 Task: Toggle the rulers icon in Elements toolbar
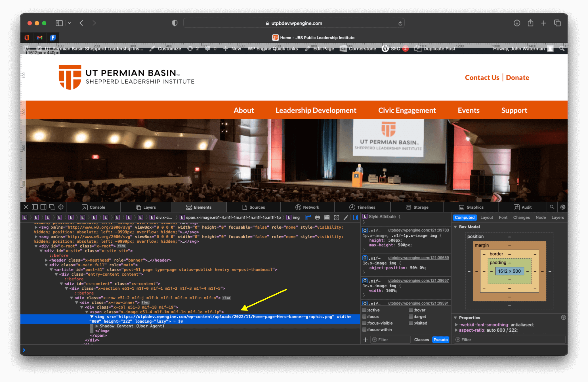pos(308,217)
